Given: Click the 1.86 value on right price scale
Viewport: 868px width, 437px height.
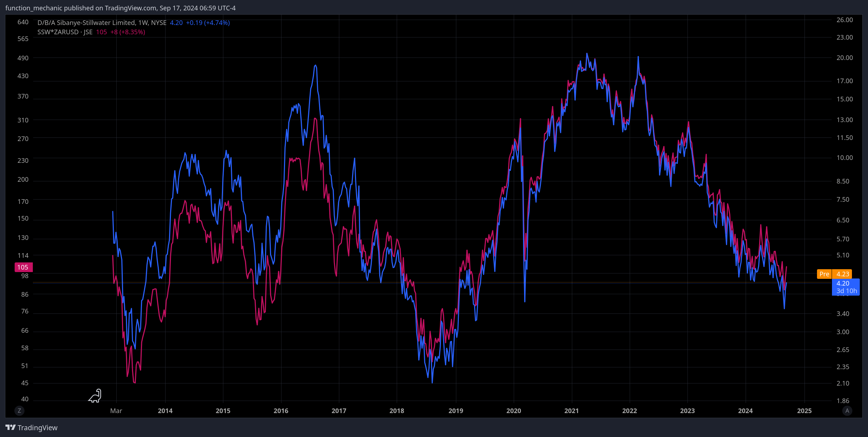Looking at the screenshot, I should click(843, 401).
